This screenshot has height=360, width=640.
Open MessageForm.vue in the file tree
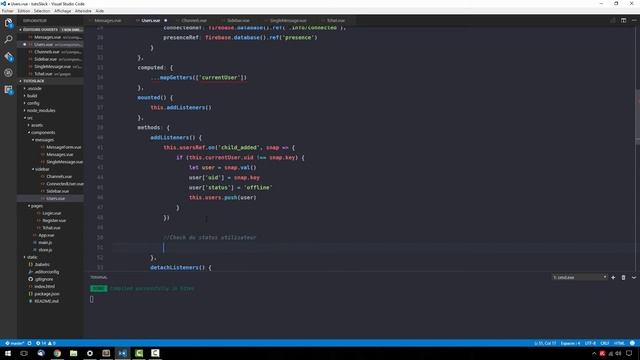(x=63, y=147)
